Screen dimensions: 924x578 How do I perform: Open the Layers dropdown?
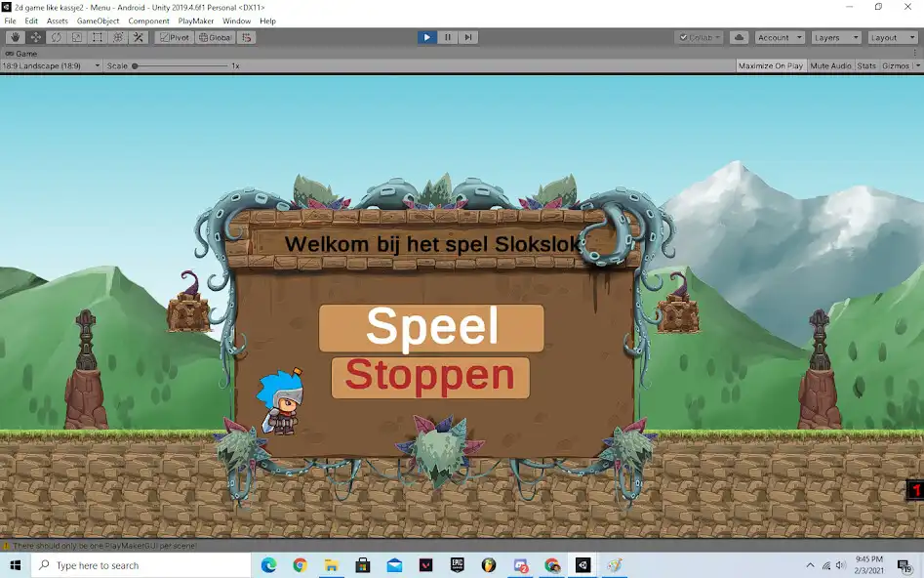coord(835,37)
